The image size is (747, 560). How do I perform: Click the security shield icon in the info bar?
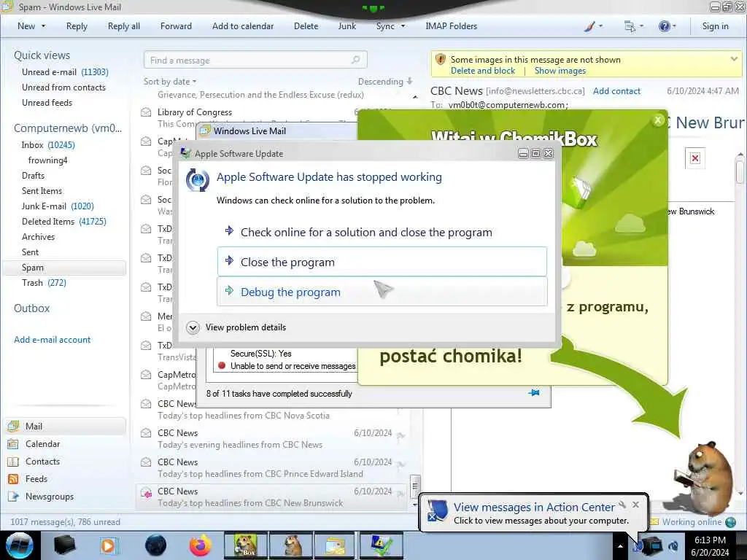441,60
